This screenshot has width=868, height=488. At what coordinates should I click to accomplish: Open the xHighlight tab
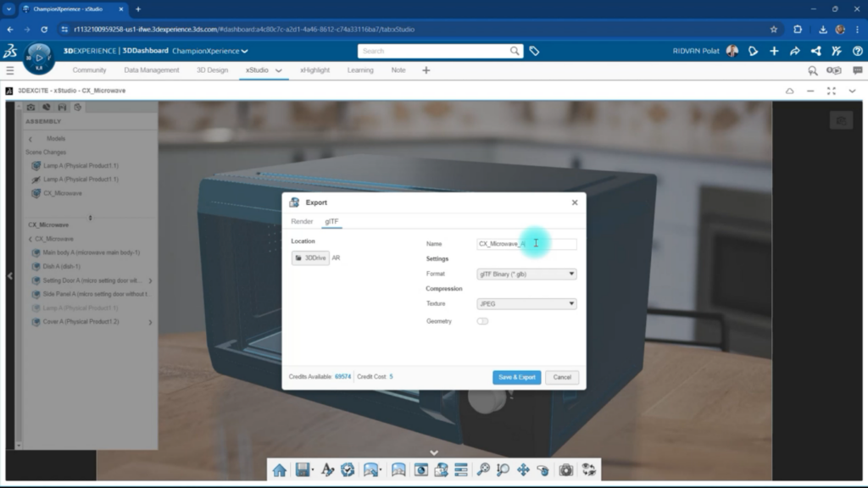(315, 70)
